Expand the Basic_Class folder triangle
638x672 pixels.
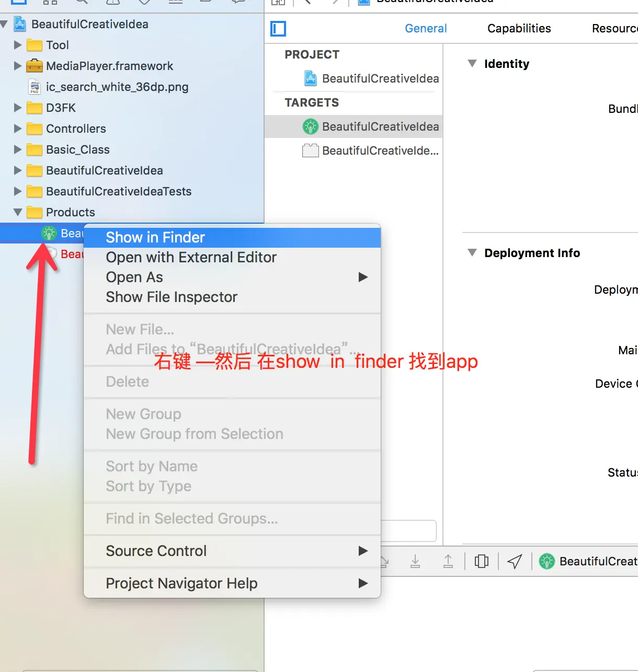point(18,149)
